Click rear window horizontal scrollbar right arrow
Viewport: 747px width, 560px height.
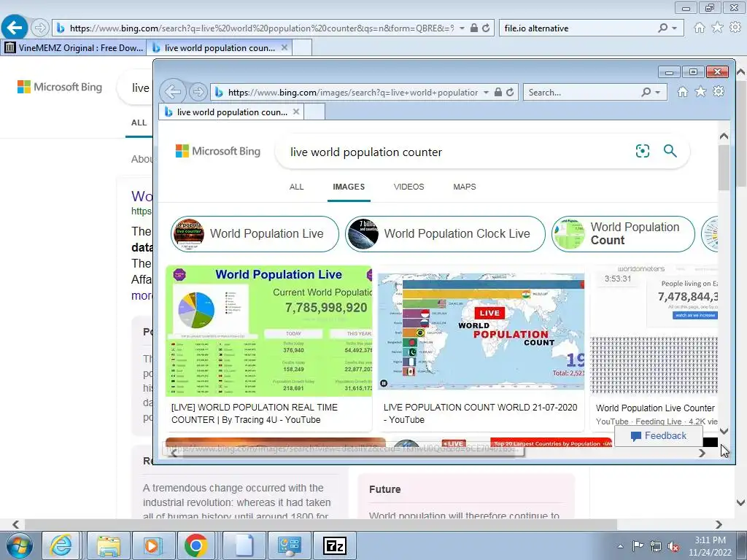(719, 524)
